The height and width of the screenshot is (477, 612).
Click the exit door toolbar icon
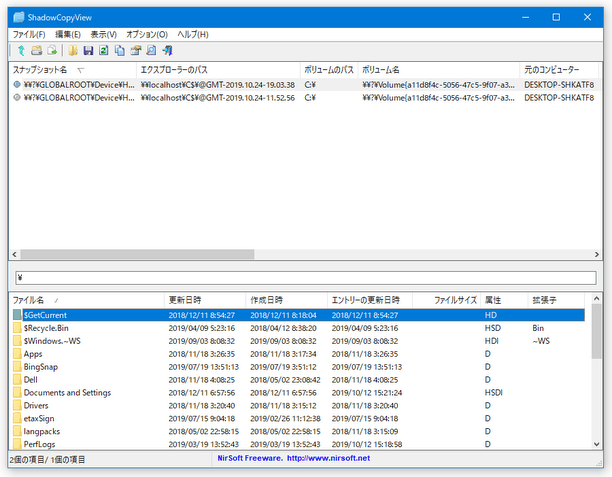167,50
